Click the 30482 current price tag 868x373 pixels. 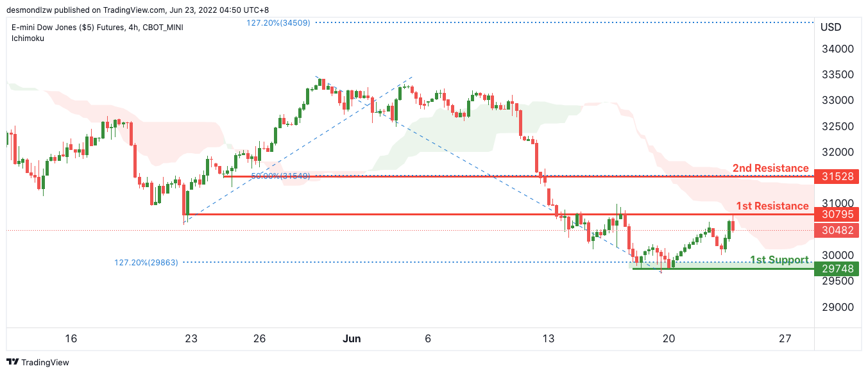pyautogui.click(x=837, y=231)
